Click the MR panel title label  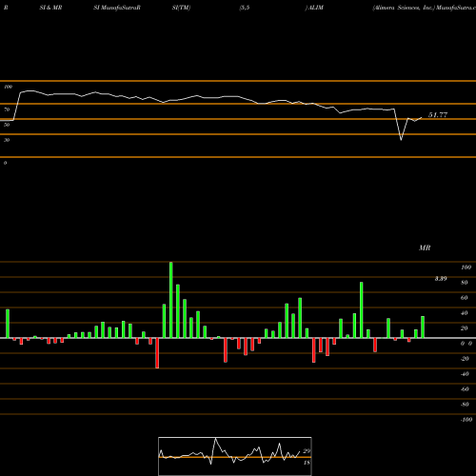coord(425,248)
